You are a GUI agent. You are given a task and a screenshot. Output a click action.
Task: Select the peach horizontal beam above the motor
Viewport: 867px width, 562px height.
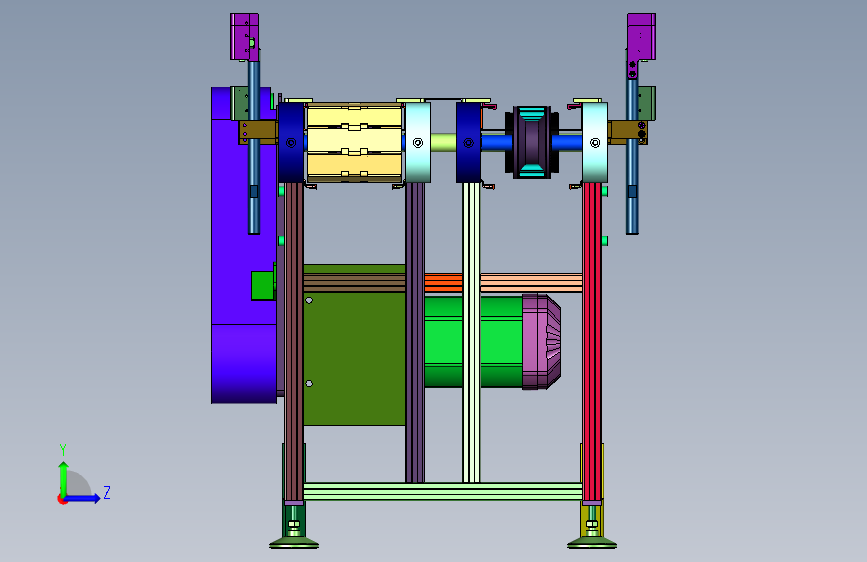(531, 283)
